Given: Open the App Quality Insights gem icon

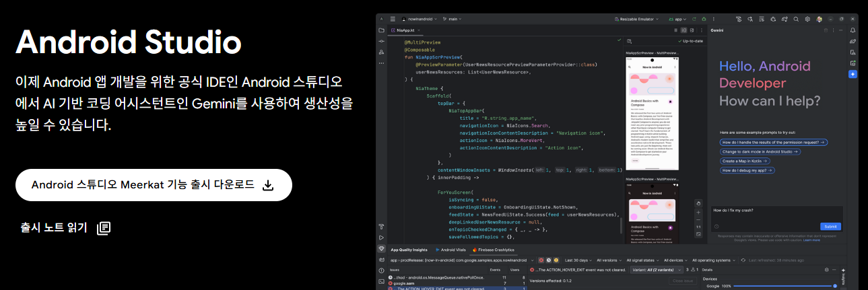Looking at the screenshot, I should click(x=381, y=248).
